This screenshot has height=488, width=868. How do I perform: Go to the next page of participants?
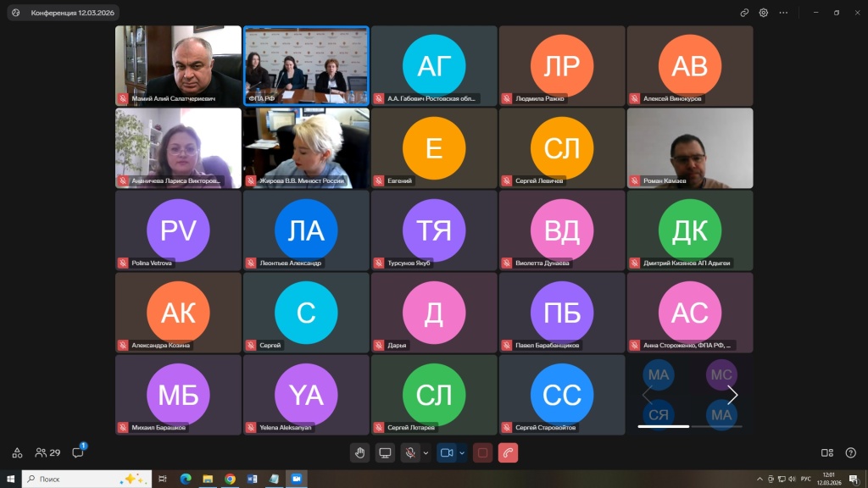(x=732, y=396)
